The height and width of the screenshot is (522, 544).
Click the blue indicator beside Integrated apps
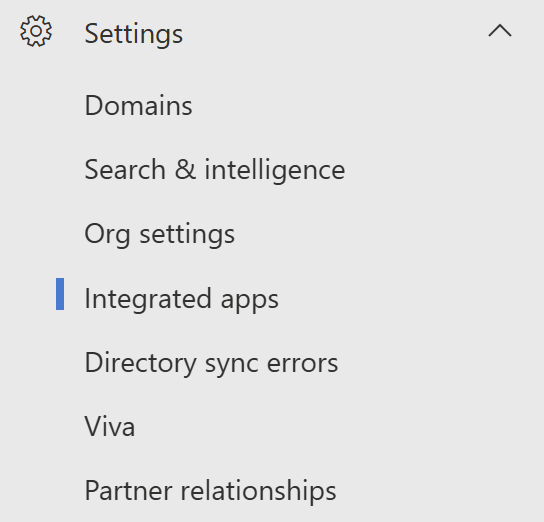coord(60,294)
